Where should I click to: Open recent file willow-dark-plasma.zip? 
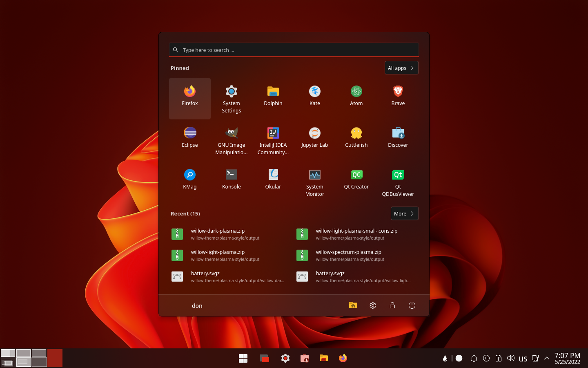(x=232, y=234)
